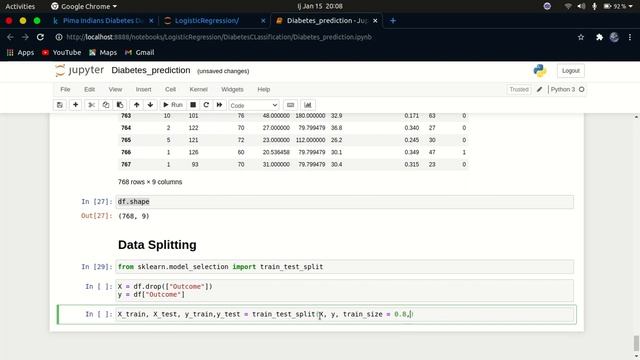The image size is (640, 360).
Task: Click the pencil edit mode icon
Action: tap(539, 89)
